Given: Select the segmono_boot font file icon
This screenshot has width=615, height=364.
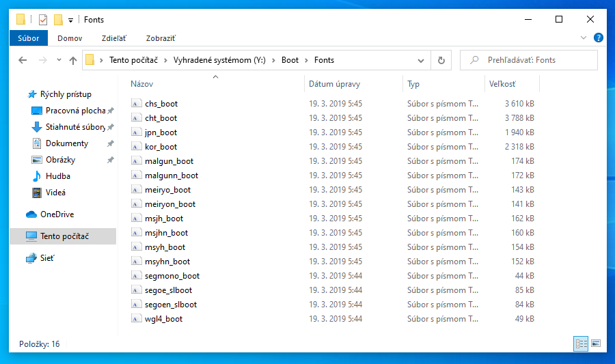Looking at the screenshot, I should [x=137, y=276].
